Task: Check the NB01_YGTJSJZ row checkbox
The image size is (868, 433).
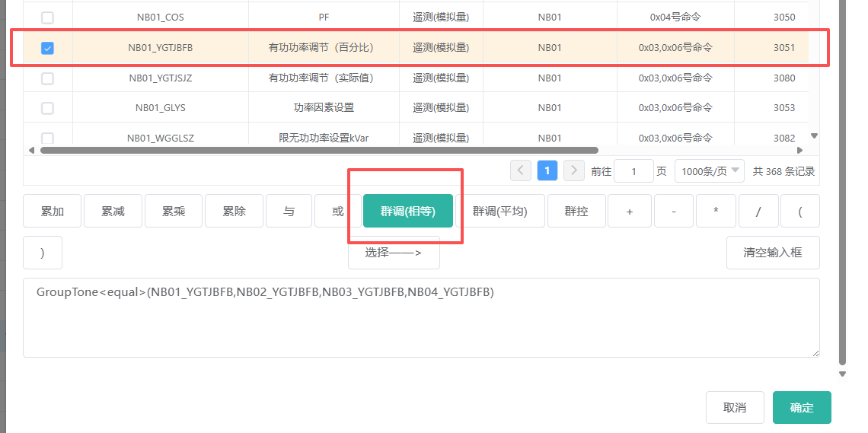Action: coord(47,78)
